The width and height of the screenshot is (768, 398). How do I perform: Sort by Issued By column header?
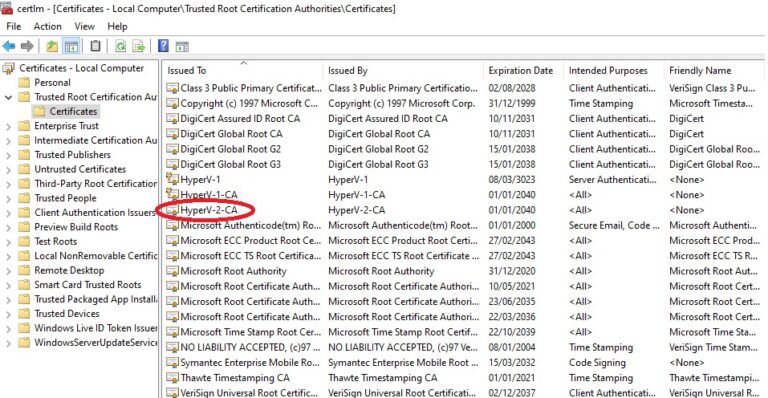point(403,70)
